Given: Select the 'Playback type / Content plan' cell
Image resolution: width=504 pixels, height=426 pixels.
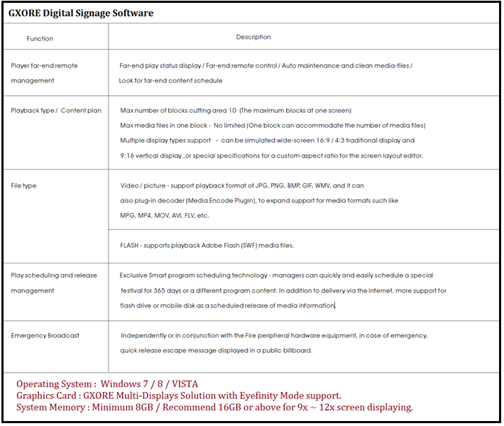Looking at the screenshot, I should 56,111.
